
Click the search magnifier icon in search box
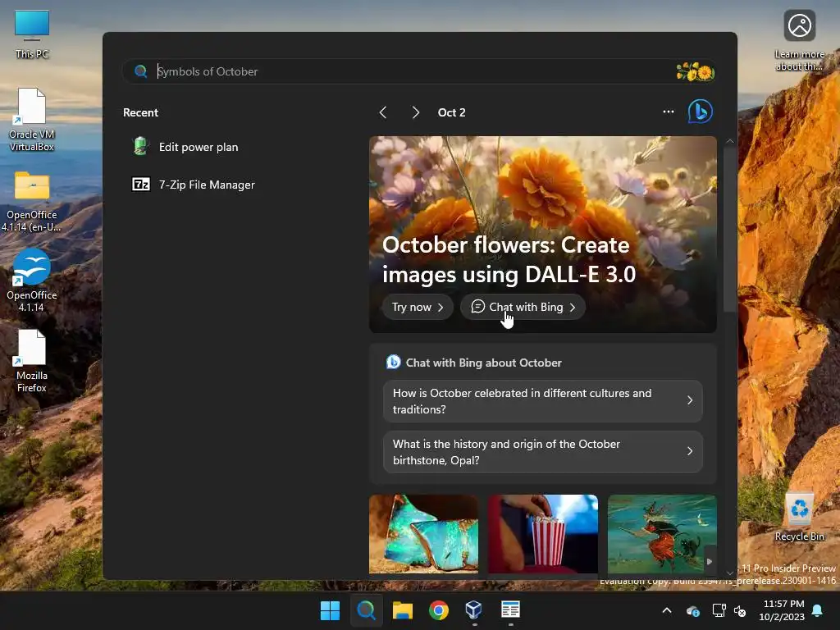[x=141, y=71]
